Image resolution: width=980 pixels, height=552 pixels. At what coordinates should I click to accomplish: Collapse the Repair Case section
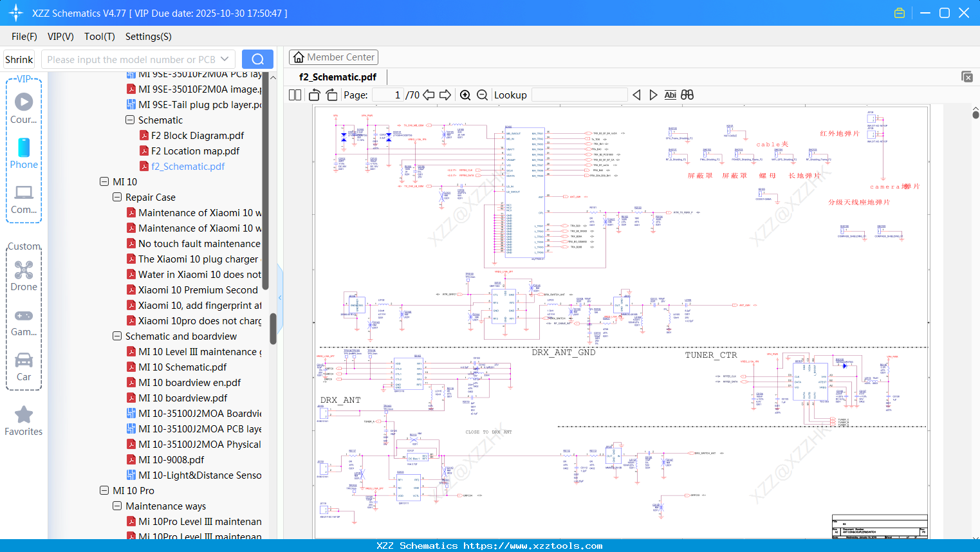(x=116, y=197)
